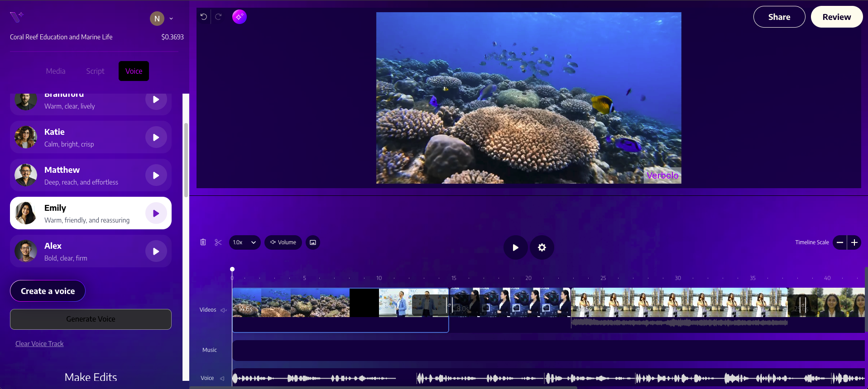
Task: Select the Voice tab
Action: click(134, 71)
